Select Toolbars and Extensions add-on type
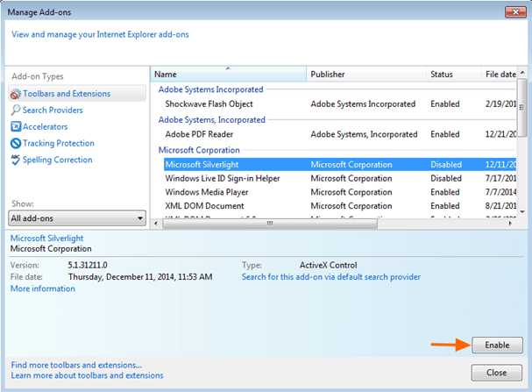This screenshot has width=532, height=392. coord(77,94)
